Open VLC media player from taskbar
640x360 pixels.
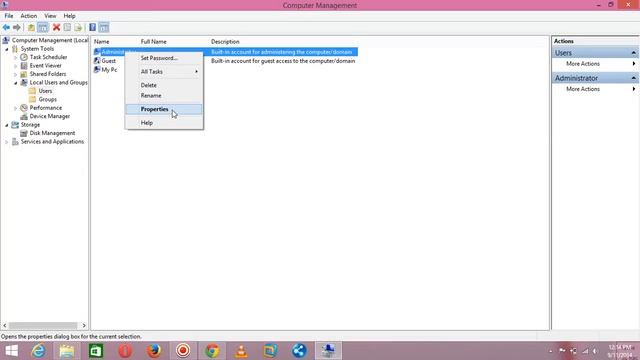(241, 351)
